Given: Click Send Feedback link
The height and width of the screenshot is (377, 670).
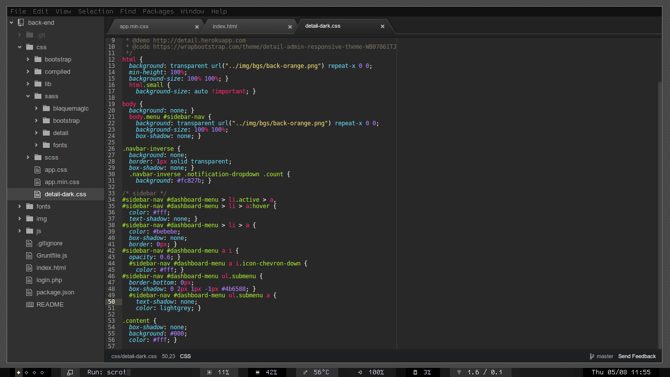Looking at the screenshot, I should (x=637, y=356).
